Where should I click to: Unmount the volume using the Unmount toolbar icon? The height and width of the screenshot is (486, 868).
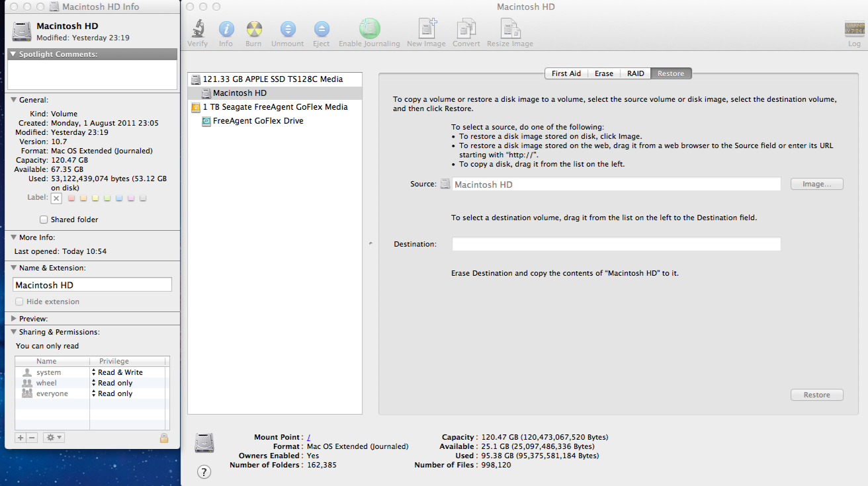click(x=288, y=29)
